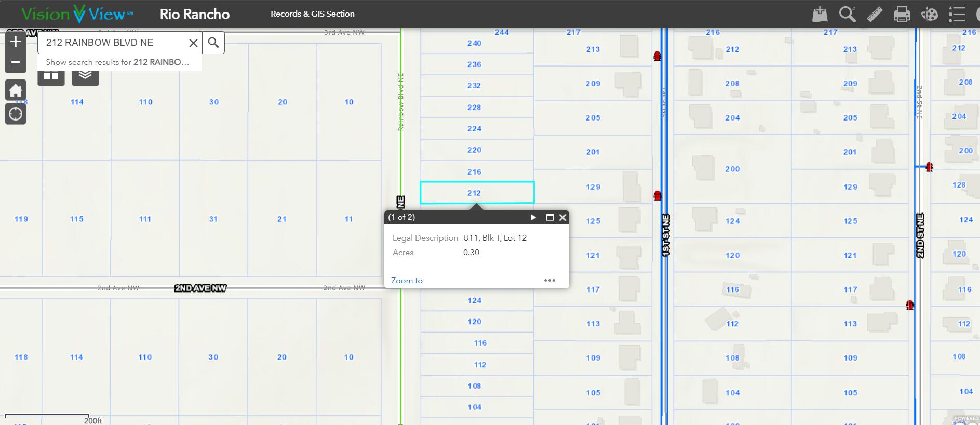Show next feature in popup

(533, 217)
